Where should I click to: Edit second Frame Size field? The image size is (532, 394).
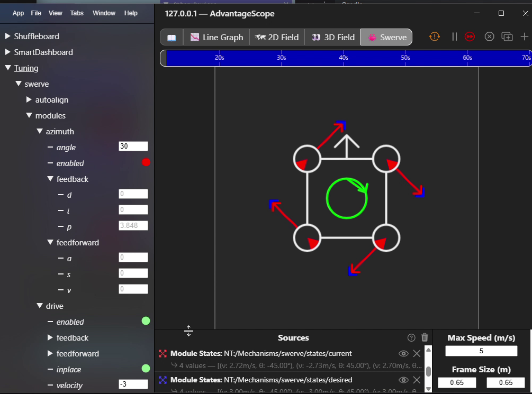tap(506, 382)
